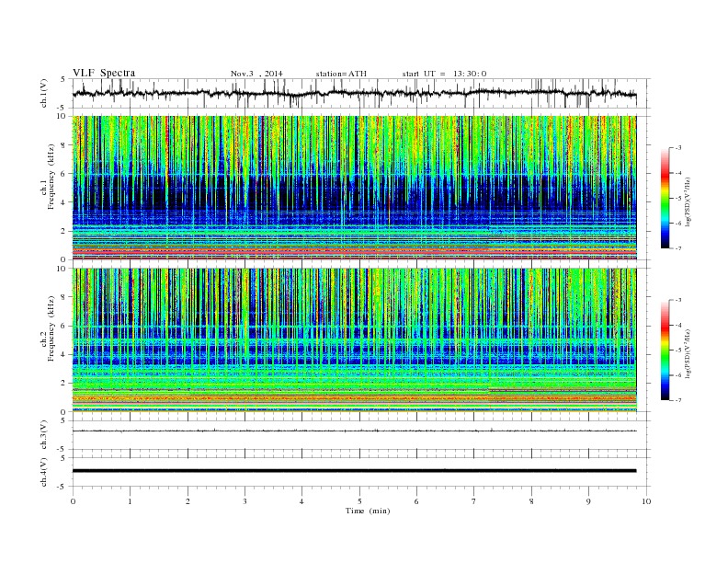Click the thick ch.4 voltage trace
This screenshot has height=563, width=728.
[x=354, y=471]
